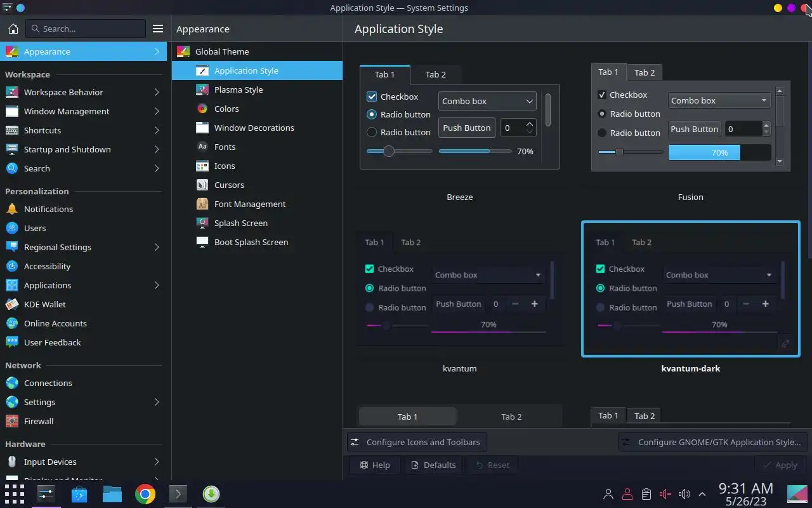The height and width of the screenshot is (508, 812).
Task: Toggle the Checkbox in Breeze preview
Action: pos(372,97)
